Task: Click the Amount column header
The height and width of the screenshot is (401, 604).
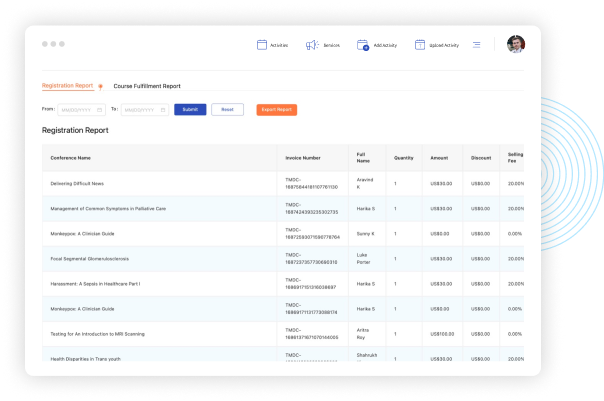Action: coord(439,158)
